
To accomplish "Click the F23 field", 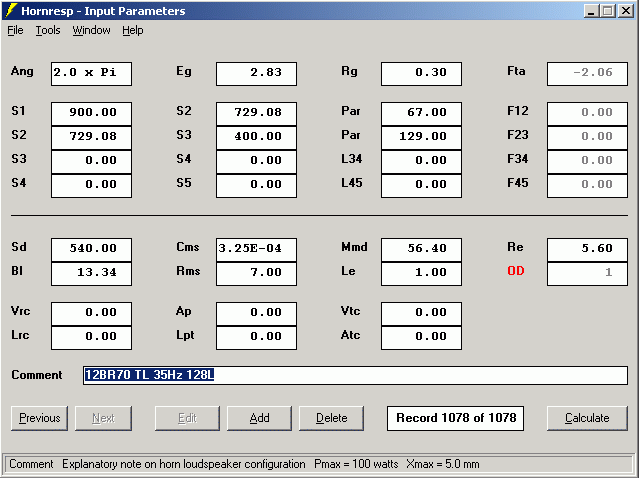I will pos(587,138).
